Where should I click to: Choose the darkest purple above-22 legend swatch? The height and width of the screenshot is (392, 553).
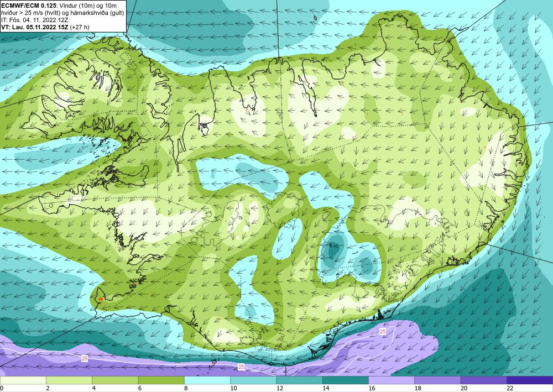(x=530, y=380)
